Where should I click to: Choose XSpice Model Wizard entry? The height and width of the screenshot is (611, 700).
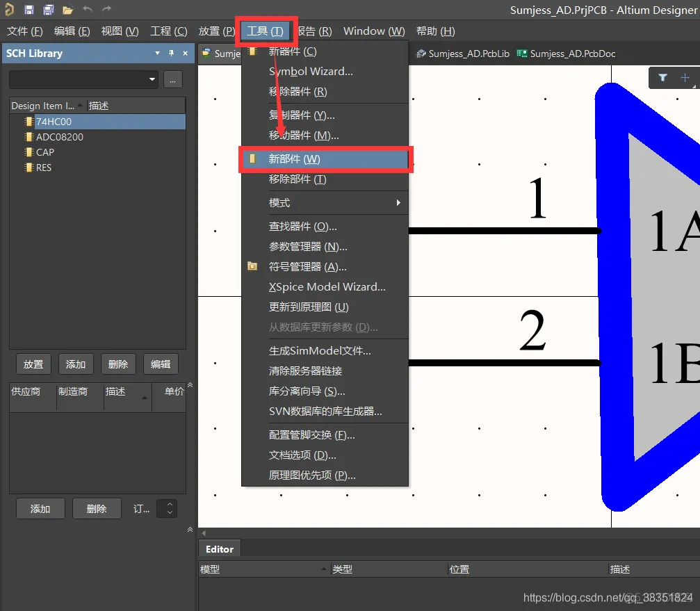pos(325,286)
